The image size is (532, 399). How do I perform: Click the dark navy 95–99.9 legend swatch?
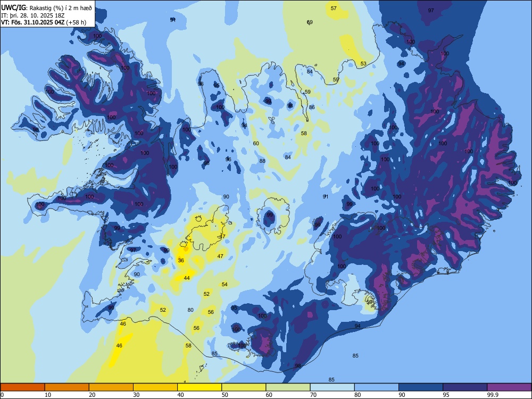coord(465,387)
